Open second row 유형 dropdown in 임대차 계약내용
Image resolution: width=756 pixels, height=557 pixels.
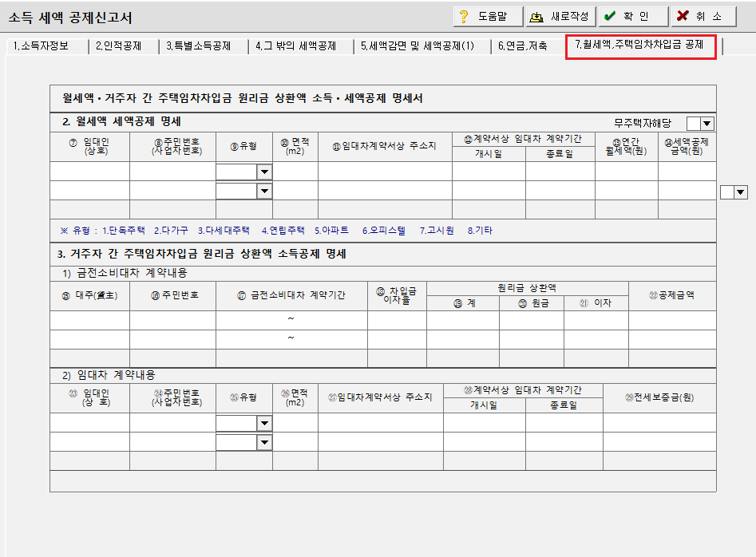[x=264, y=442]
